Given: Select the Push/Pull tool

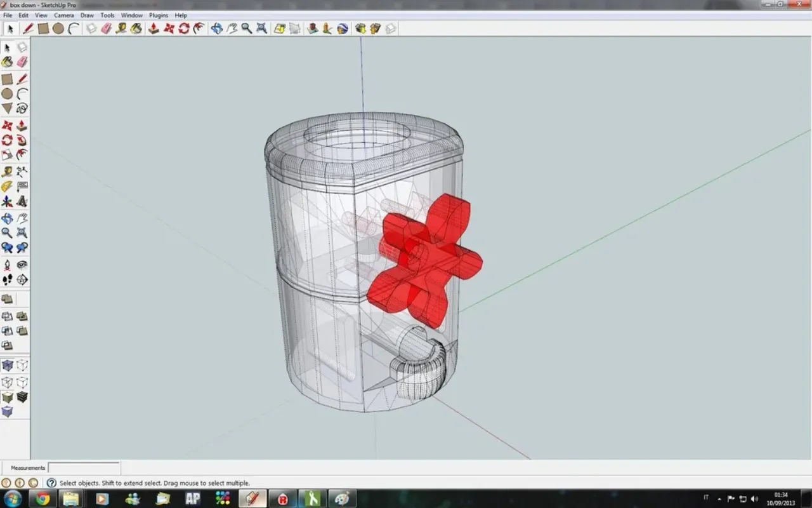Looking at the screenshot, I should pyautogui.click(x=154, y=28).
